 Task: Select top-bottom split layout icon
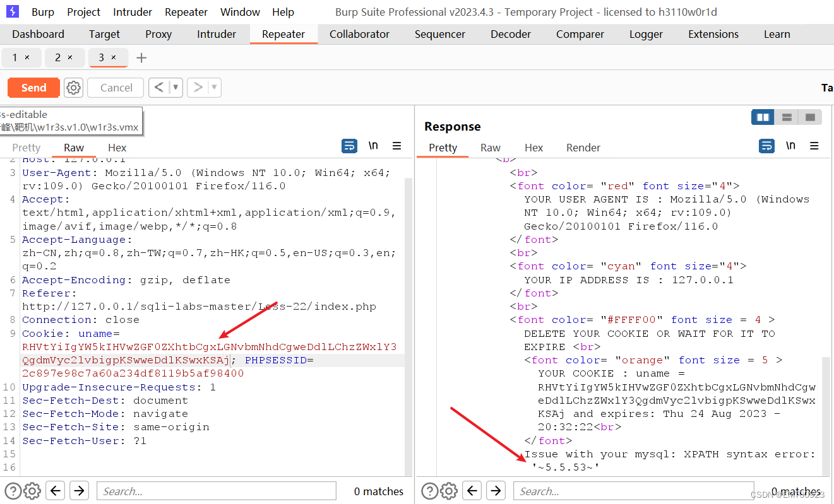[x=787, y=117]
